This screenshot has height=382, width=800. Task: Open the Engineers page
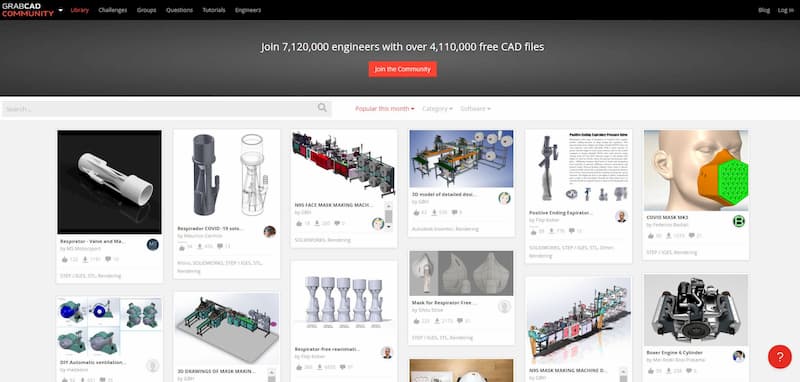[248, 10]
